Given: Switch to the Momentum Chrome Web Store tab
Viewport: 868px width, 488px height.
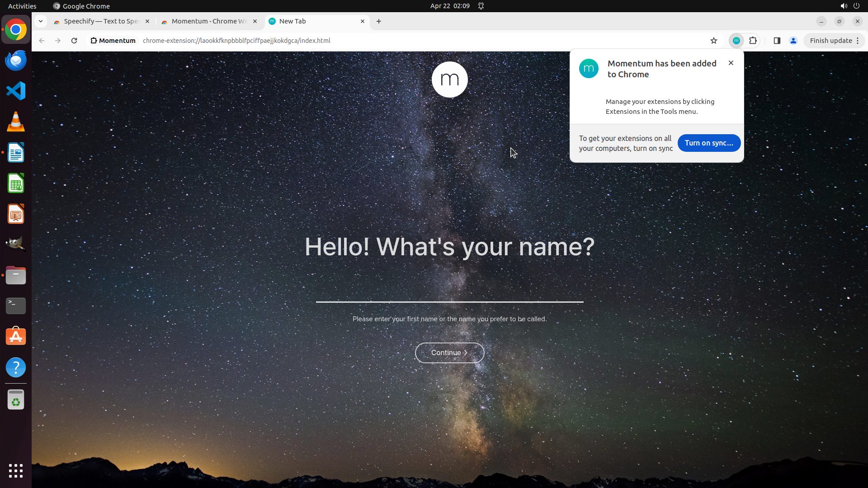Looking at the screenshot, I should pyautogui.click(x=208, y=21).
